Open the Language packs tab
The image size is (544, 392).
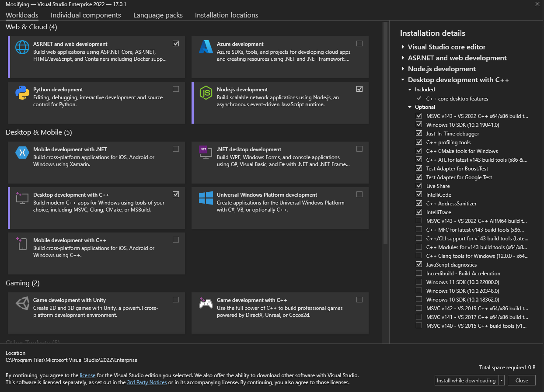[158, 15]
